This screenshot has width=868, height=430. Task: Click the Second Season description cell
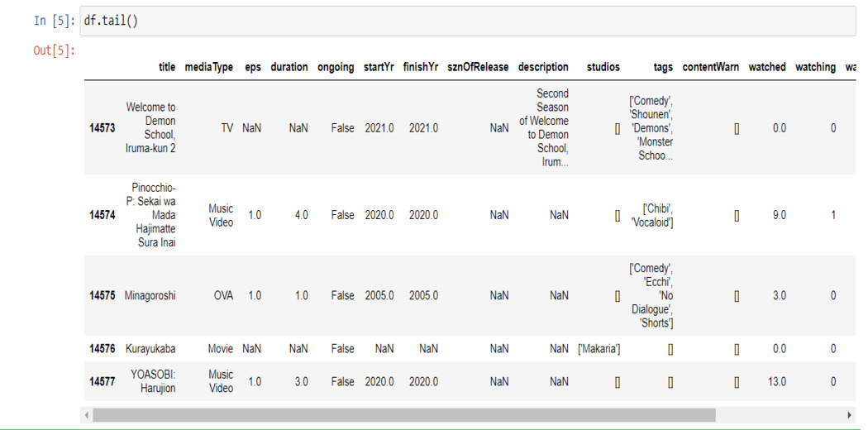point(544,128)
